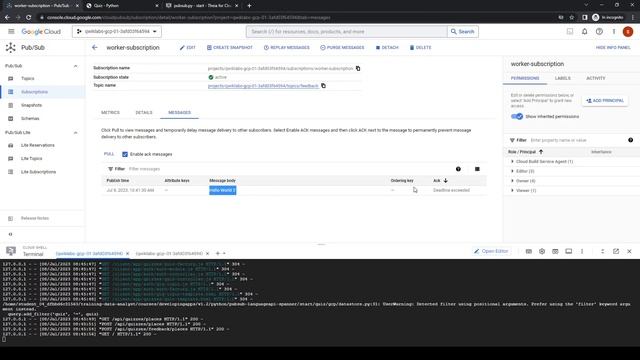This screenshot has width=640, height=360.
Task: Click Open Editor in Cloud Shell
Action: [491, 251]
